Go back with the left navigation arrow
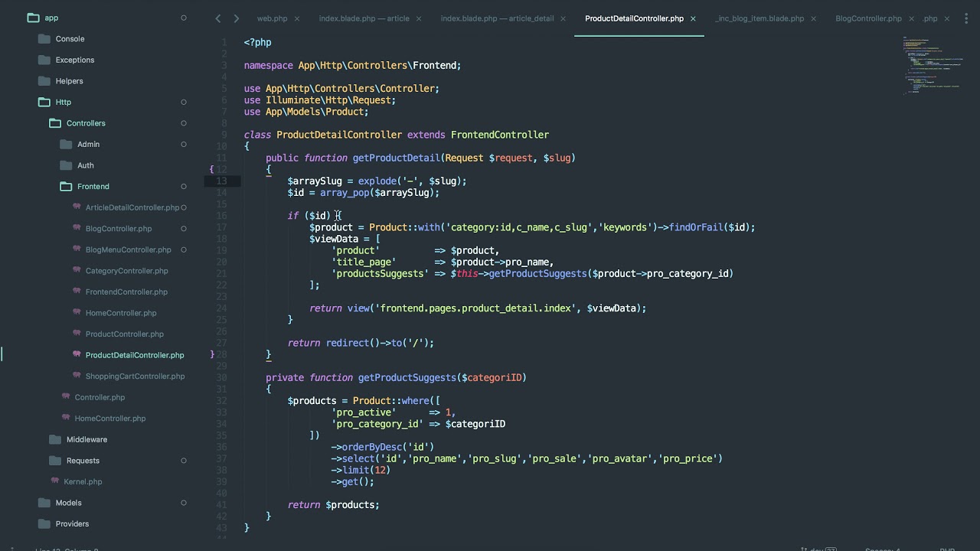The height and width of the screenshot is (551, 980). (x=218, y=18)
